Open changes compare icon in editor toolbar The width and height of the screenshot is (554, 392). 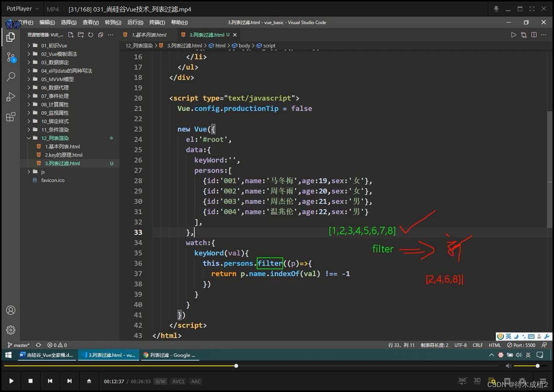524,35
